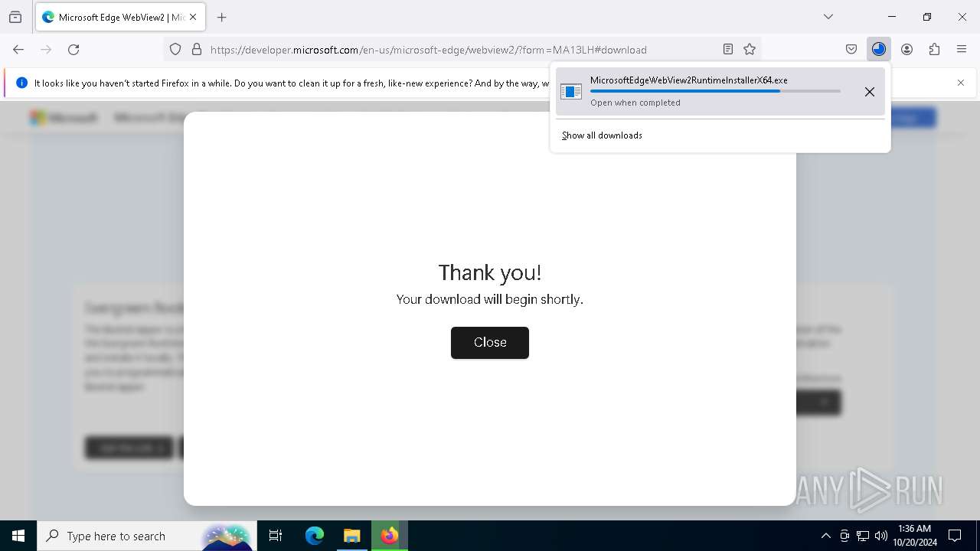Image resolution: width=980 pixels, height=551 pixels.
Task: Open network status tray icon
Action: tap(863, 536)
